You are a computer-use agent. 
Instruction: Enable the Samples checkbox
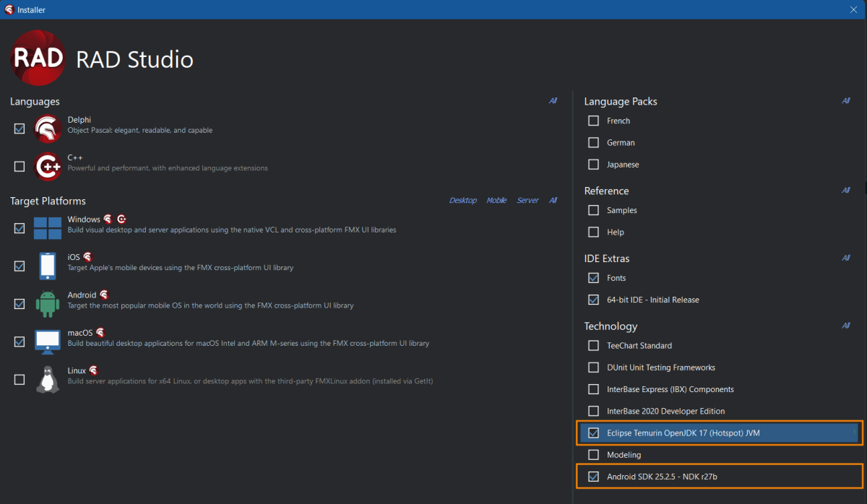coord(594,210)
